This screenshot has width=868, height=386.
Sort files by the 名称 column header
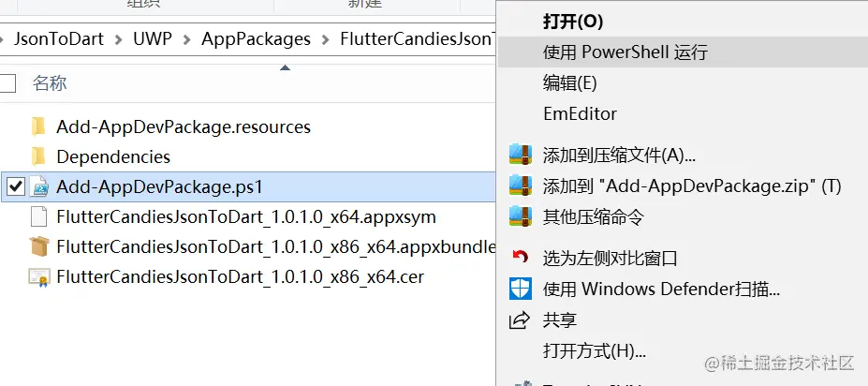coord(50,83)
